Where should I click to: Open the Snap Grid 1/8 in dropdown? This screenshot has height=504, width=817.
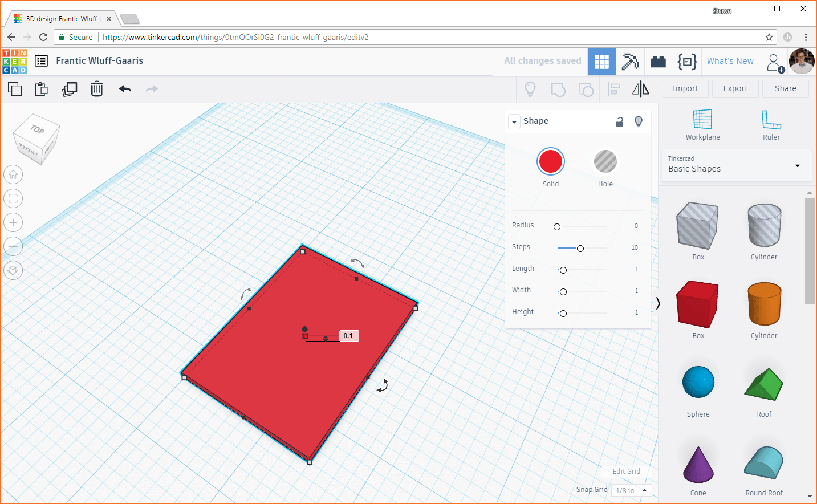click(x=631, y=490)
